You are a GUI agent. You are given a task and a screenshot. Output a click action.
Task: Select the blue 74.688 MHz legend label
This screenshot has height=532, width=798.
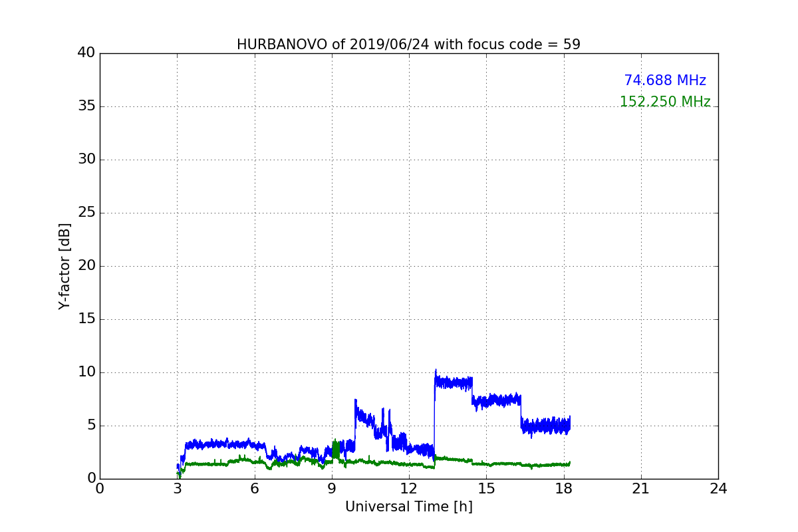click(x=665, y=80)
